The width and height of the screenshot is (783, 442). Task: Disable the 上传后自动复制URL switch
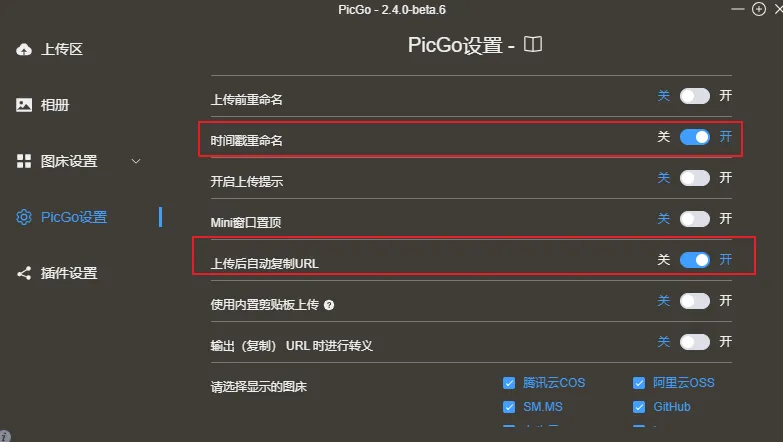pyautogui.click(x=694, y=259)
